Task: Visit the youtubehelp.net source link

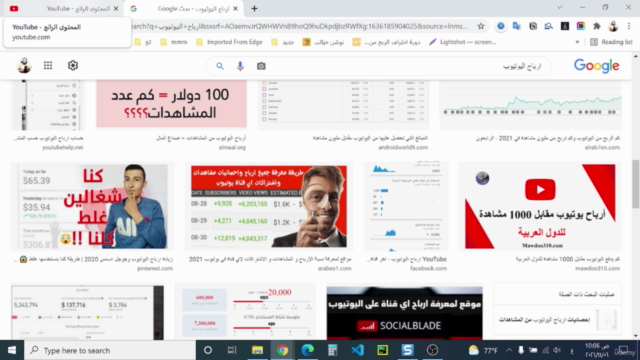Action: pyautogui.click(x=62, y=148)
